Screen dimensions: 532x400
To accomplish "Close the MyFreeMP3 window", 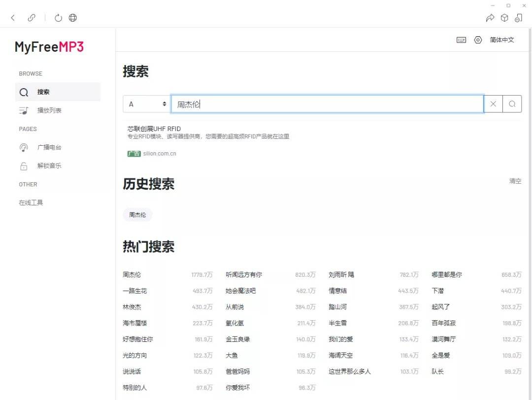I will (x=524, y=5).
